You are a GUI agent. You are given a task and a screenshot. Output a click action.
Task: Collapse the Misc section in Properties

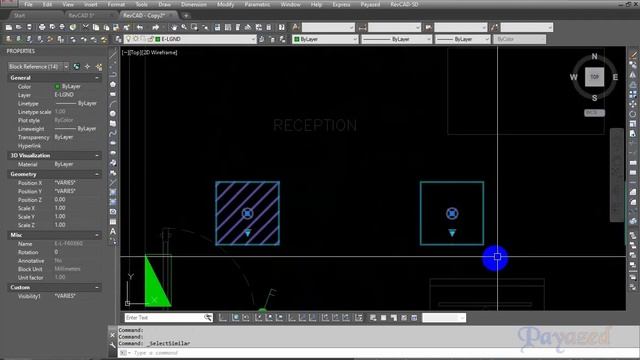click(97, 235)
